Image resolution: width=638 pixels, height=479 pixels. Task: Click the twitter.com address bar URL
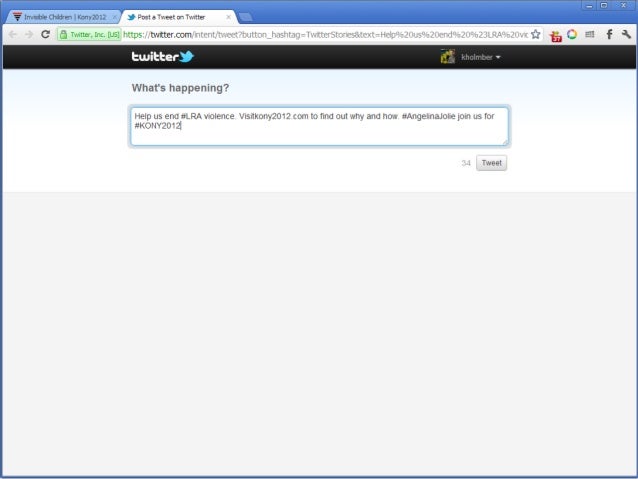pos(325,35)
